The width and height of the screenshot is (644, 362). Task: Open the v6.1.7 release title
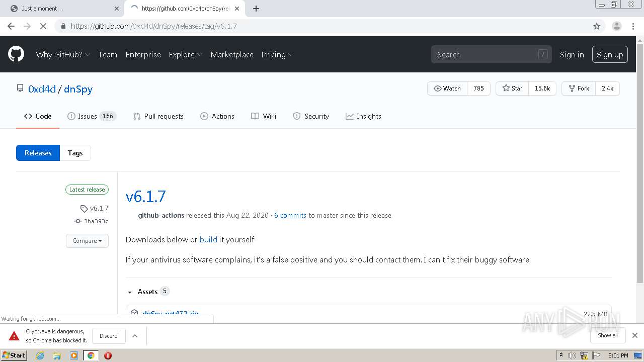point(145,196)
